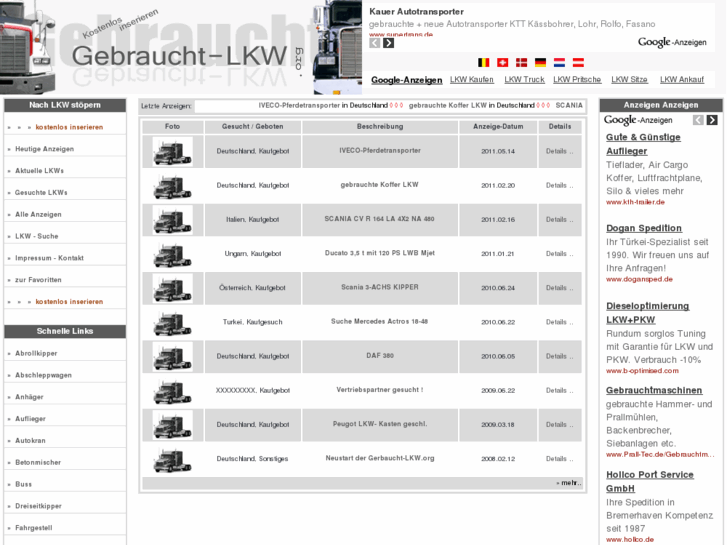Image resolution: width=727 pixels, height=545 pixels.
Task: Click second 'kostenlos inserieren' link above Schnelle Links
Action: (x=69, y=301)
